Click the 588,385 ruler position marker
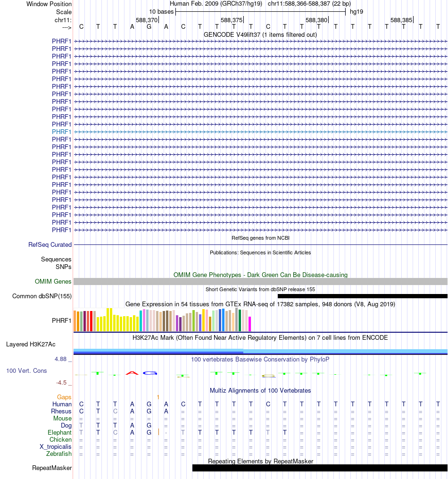Image resolution: width=448 pixels, height=479 pixels. (x=401, y=20)
